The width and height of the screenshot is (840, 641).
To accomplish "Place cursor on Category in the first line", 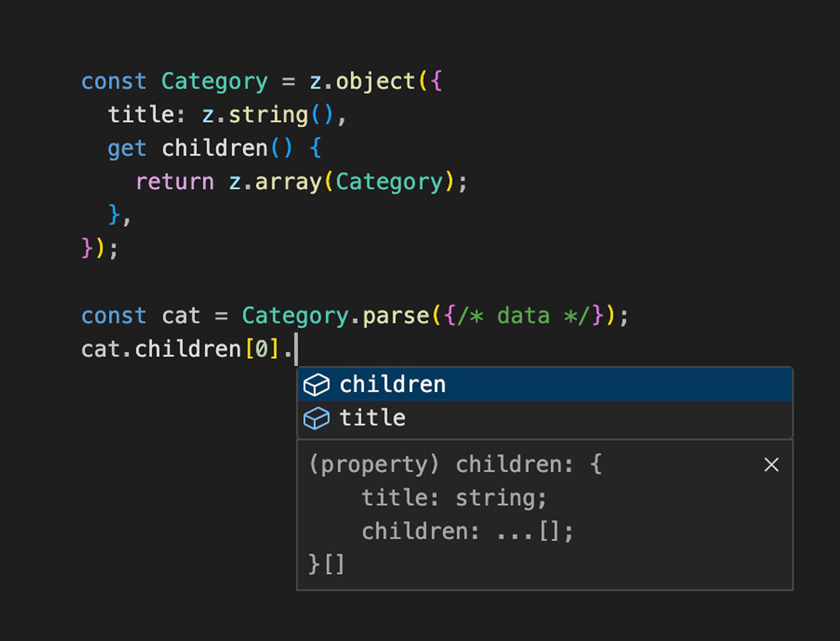I will [214, 81].
